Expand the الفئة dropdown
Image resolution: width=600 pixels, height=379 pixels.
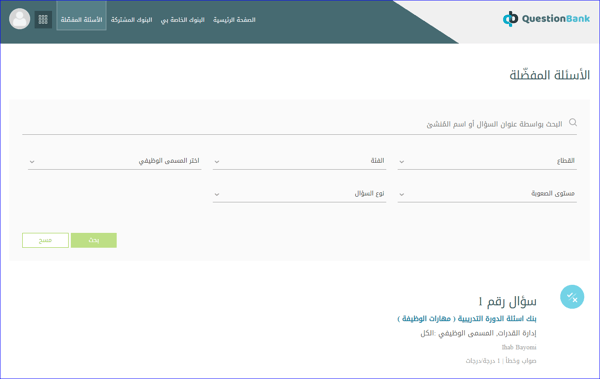[299, 161]
